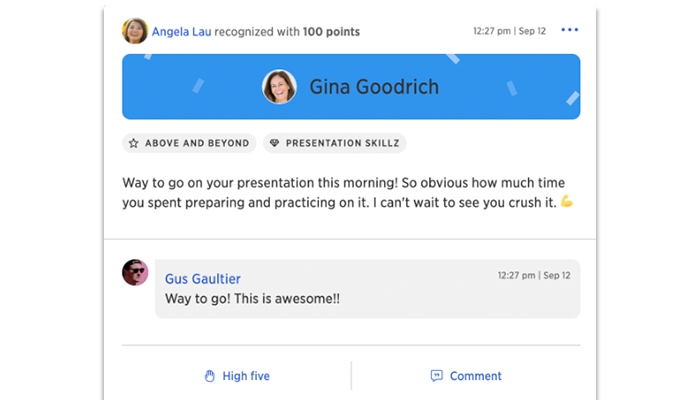Click the diamond icon on Presentation Skillz
This screenshot has height=400, width=700.
click(x=274, y=143)
